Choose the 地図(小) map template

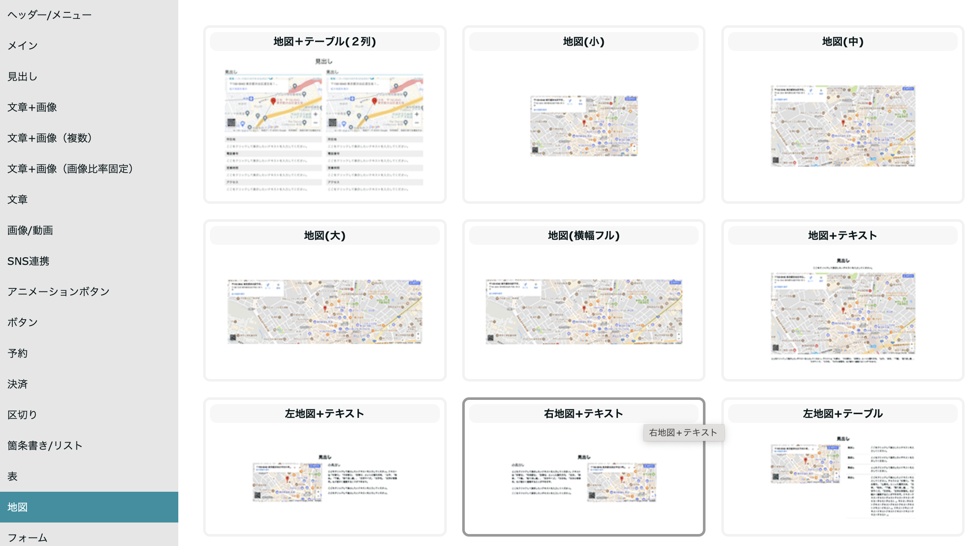click(x=584, y=126)
